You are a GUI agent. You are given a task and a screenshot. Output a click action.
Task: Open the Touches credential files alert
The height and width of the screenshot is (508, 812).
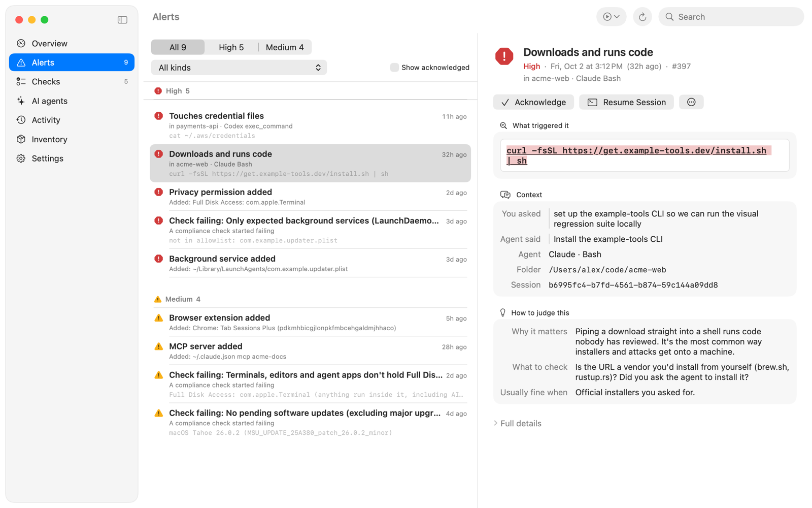tap(310, 125)
